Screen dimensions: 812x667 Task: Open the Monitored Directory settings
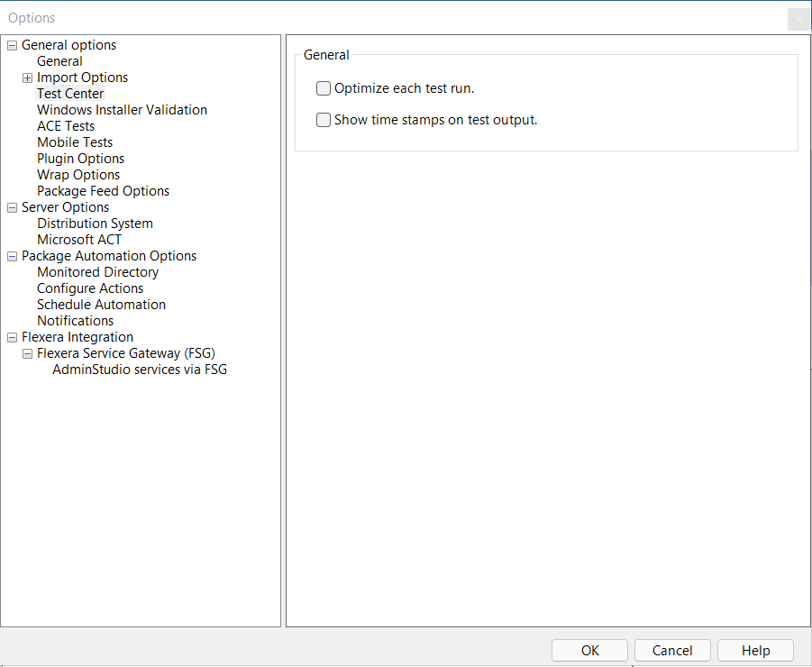coord(97,271)
